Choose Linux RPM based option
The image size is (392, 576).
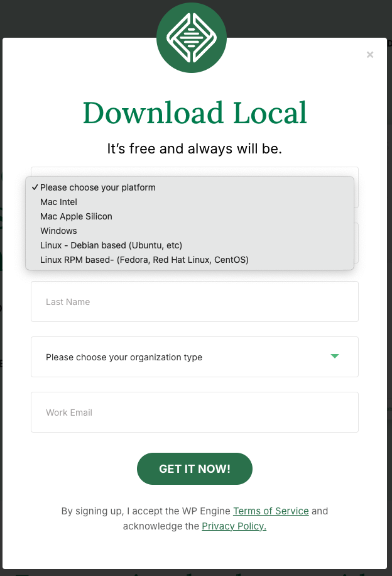click(189, 260)
